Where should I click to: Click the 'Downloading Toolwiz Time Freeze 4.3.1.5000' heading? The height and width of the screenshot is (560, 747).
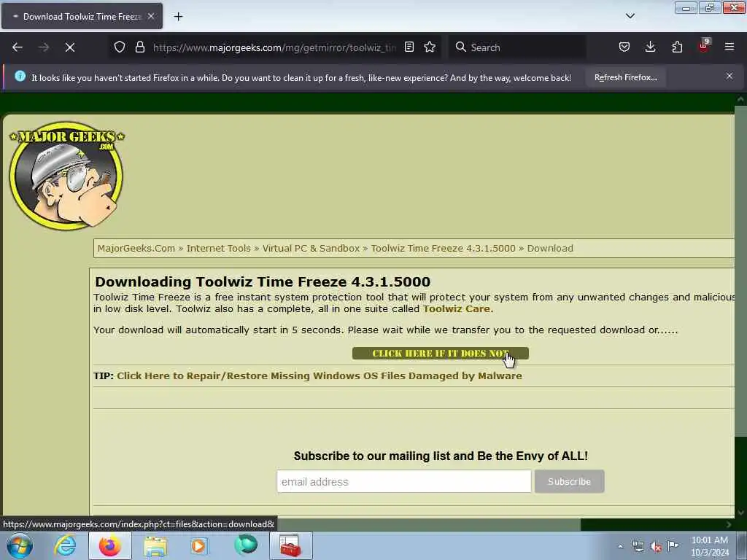point(263,281)
